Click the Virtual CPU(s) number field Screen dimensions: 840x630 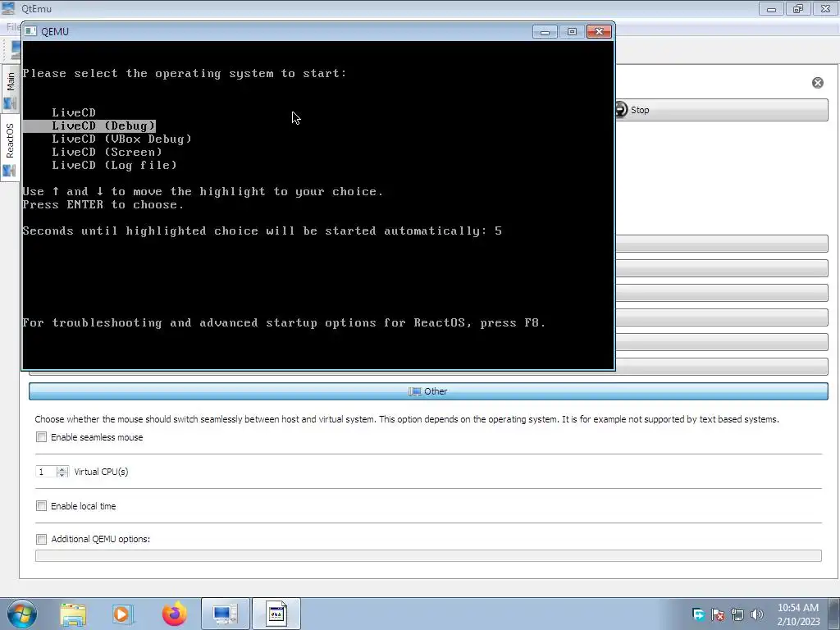[46, 472]
